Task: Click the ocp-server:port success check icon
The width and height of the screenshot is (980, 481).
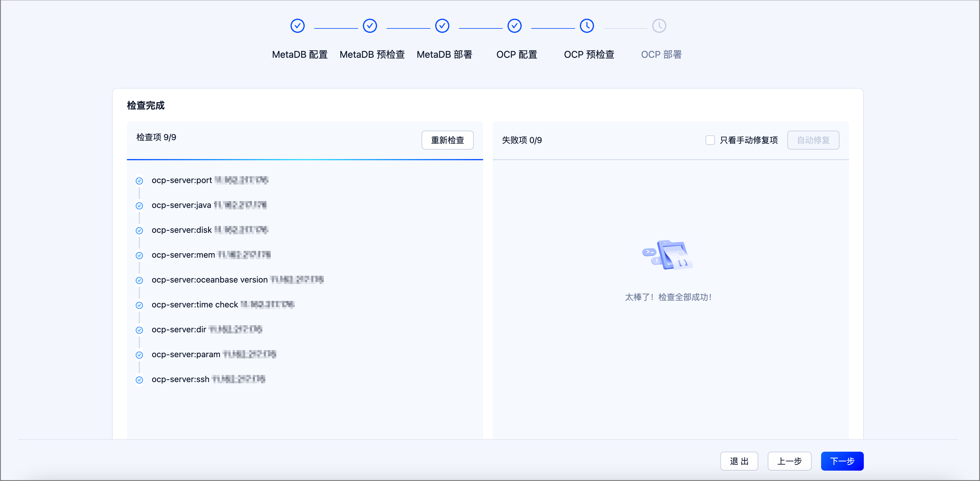Action: (x=139, y=181)
